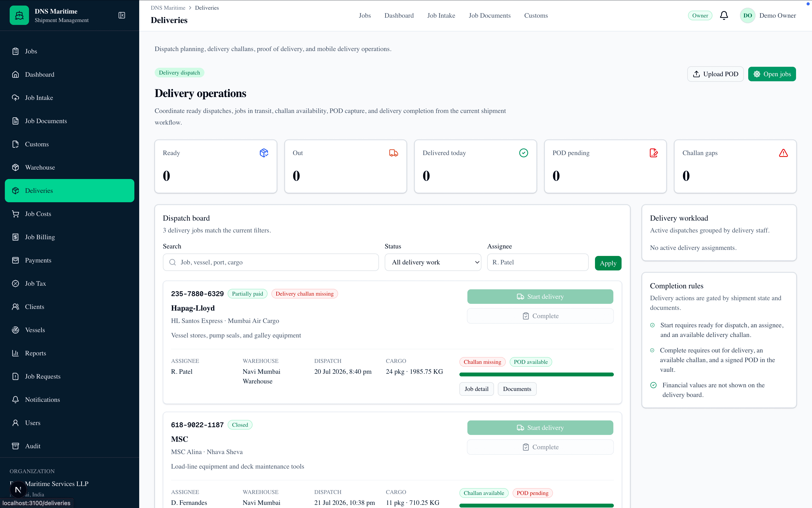Click the Hapag-Lloyd job progress bar
Screen dimensions: 812x508
pyautogui.click(x=536, y=375)
